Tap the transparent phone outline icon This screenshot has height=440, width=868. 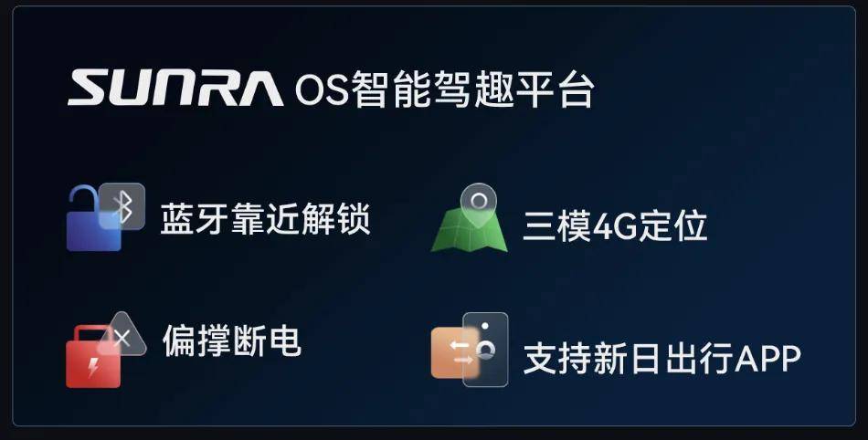click(x=485, y=350)
